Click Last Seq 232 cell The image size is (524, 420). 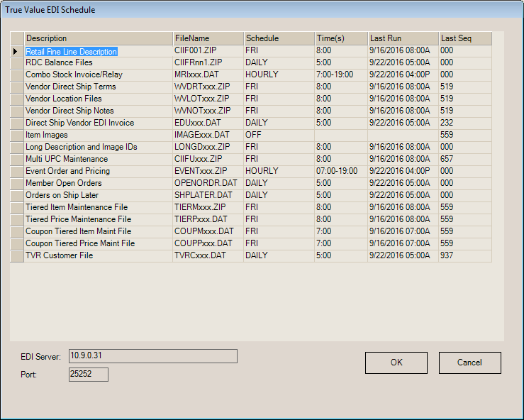[465, 123]
